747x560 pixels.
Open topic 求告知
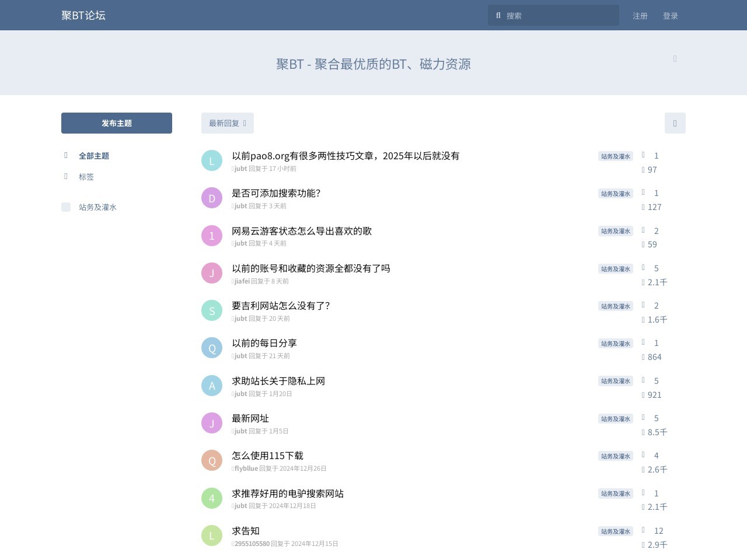pos(246,531)
